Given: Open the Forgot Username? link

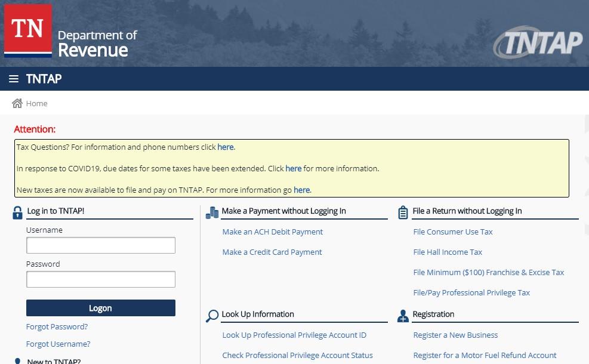Looking at the screenshot, I should (58, 344).
